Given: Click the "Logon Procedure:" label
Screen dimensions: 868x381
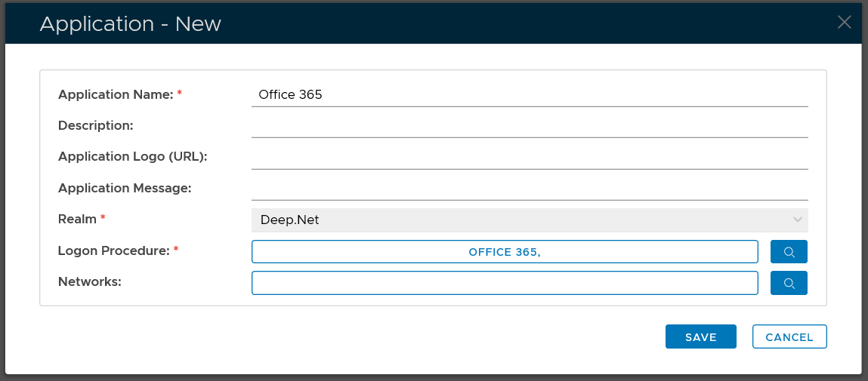Looking at the screenshot, I should click(113, 250).
